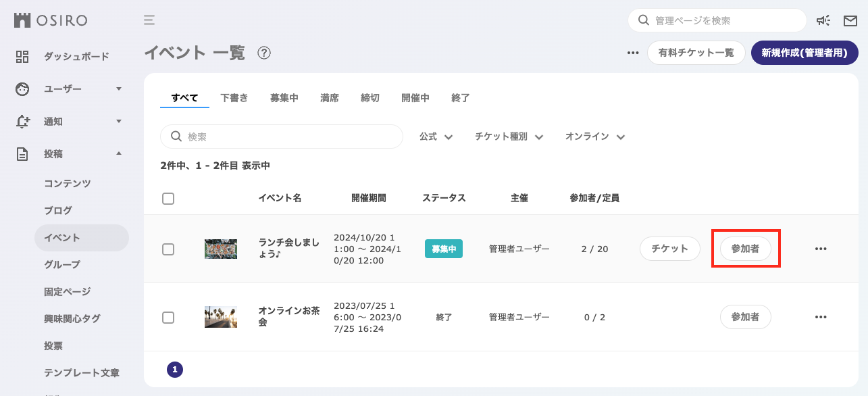Screen dimensions: 868x396
Task: Open the 通知 notification icon in sidebar
Action: click(22, 121)
